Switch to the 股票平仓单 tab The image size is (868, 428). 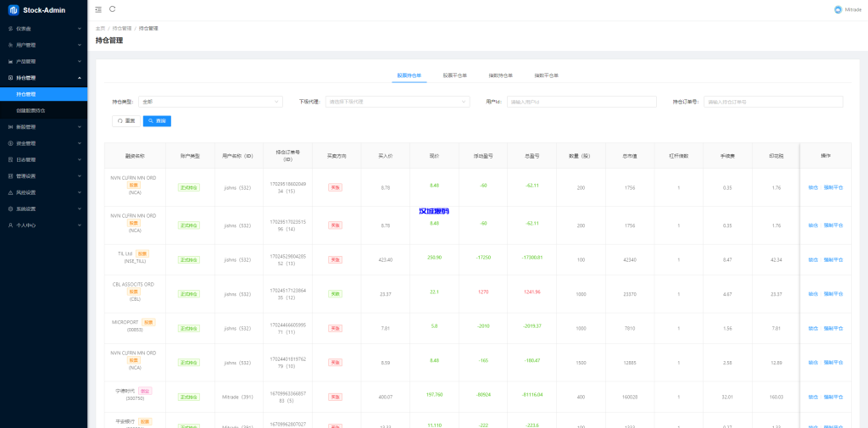(455, 75)
